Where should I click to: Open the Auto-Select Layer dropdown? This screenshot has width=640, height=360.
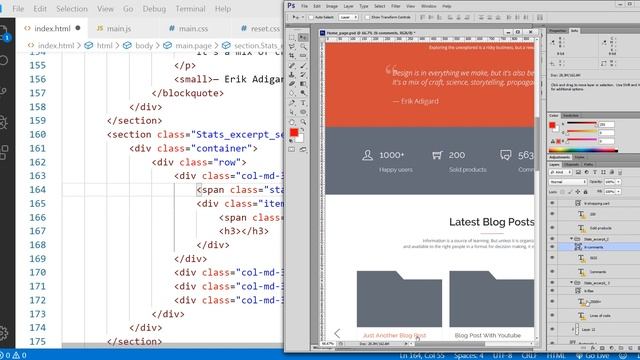[348, 18]
